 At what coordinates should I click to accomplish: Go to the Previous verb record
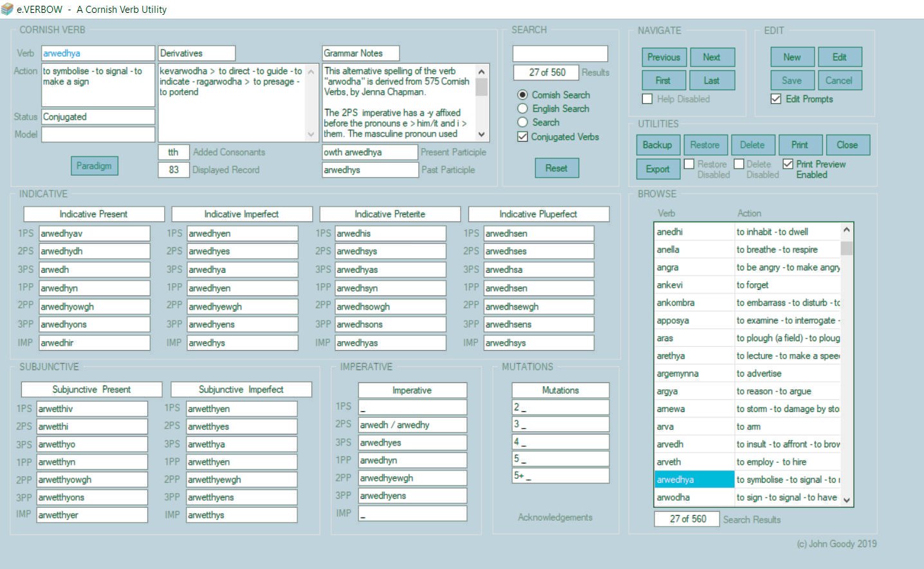point(664,57)
